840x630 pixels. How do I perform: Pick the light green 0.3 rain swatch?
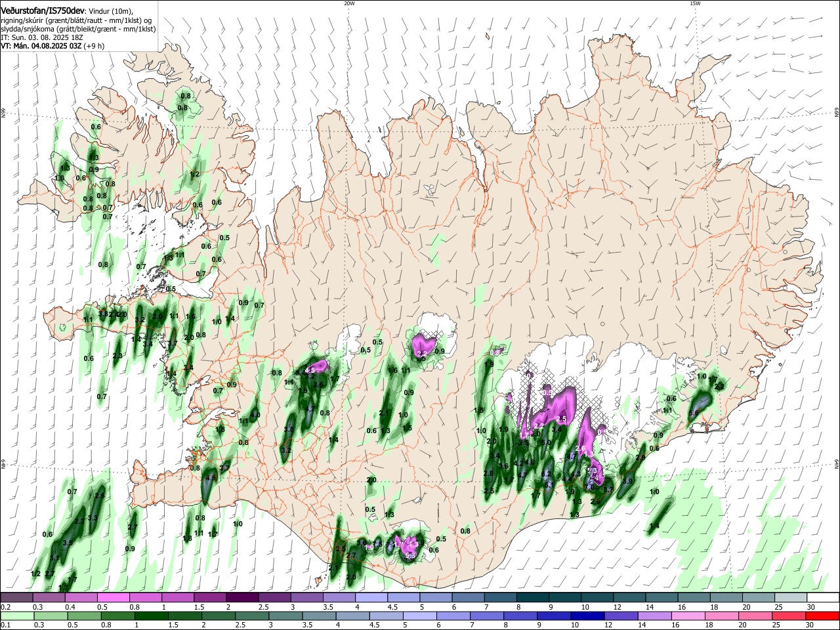coord(51,616)
